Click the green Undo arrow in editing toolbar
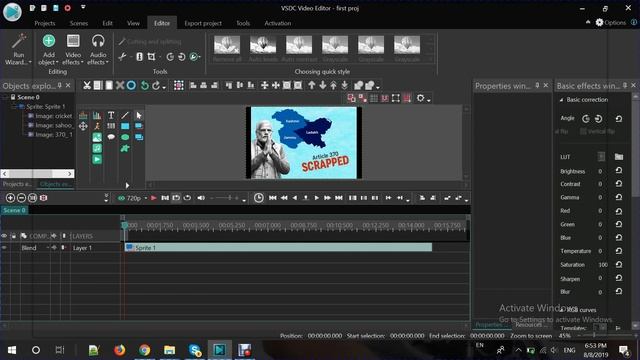The width and height of the screenshot is (640, 360). tap(144, 85)
